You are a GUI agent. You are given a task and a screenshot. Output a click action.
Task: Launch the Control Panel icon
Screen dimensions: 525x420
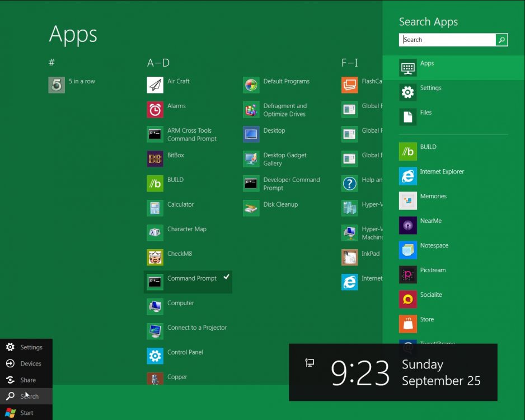[x=155, y=356]
